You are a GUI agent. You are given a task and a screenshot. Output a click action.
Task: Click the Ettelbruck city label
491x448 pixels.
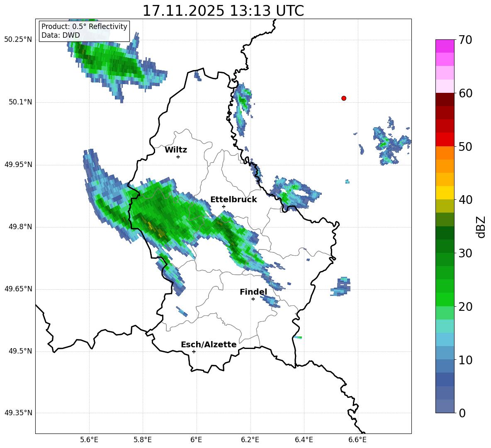tap(233, 200)
